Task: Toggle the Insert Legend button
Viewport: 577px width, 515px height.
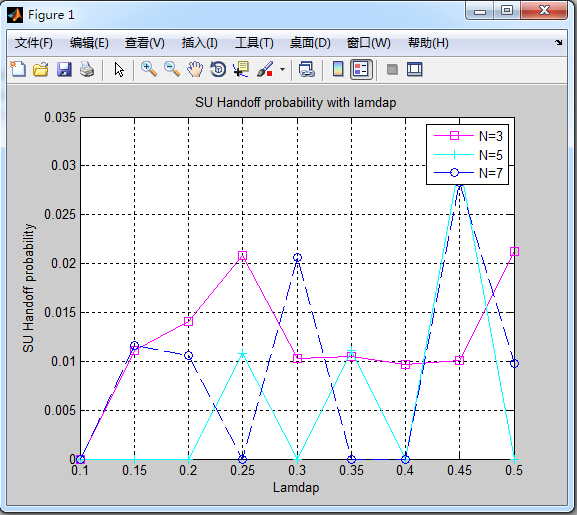Action: click(361, 69)
